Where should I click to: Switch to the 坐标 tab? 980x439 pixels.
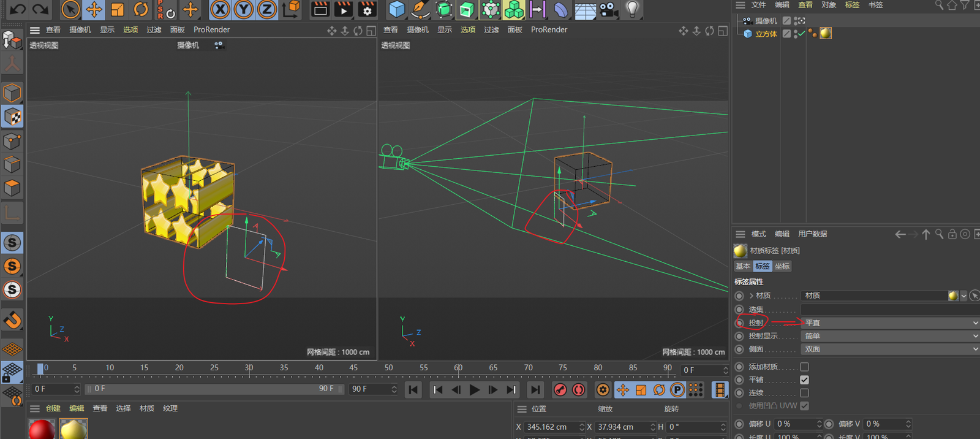point(782,266)
